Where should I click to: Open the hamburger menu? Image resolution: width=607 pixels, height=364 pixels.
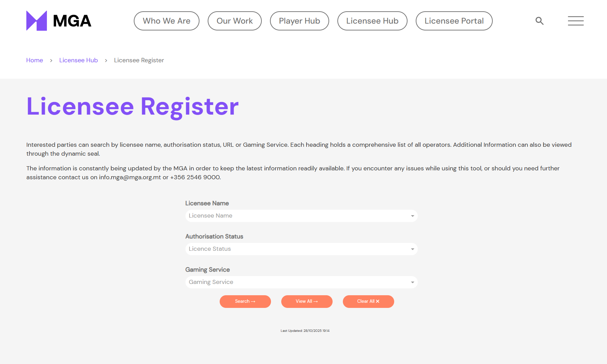[576, 21]
